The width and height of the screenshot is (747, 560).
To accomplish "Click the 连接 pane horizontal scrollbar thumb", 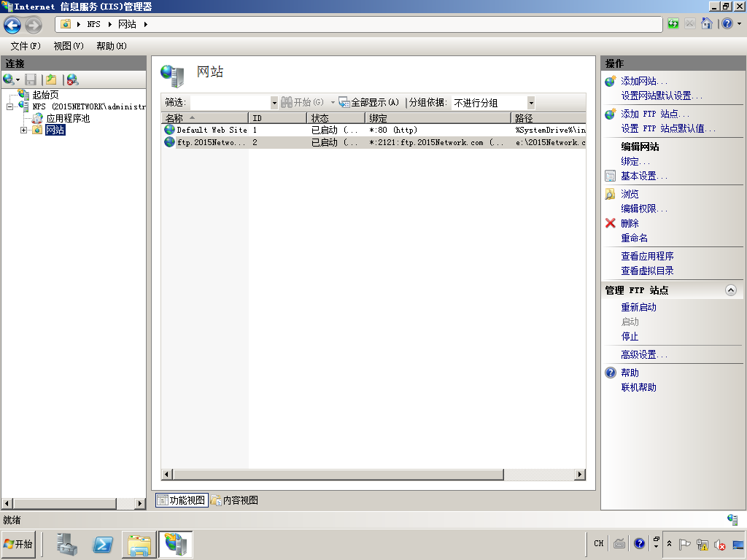I will click(64, 503).
